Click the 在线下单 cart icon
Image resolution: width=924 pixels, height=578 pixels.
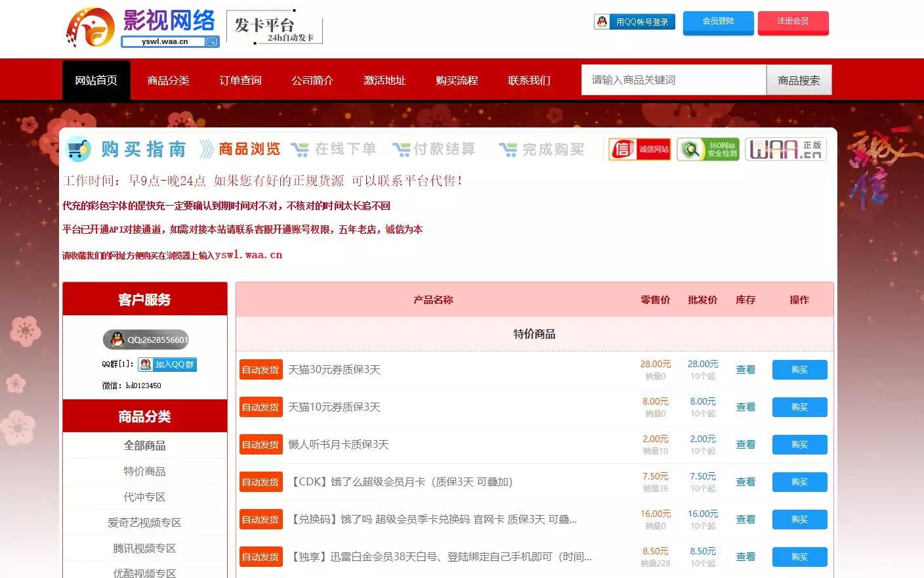pyautogui.click(x=299, y=149)
